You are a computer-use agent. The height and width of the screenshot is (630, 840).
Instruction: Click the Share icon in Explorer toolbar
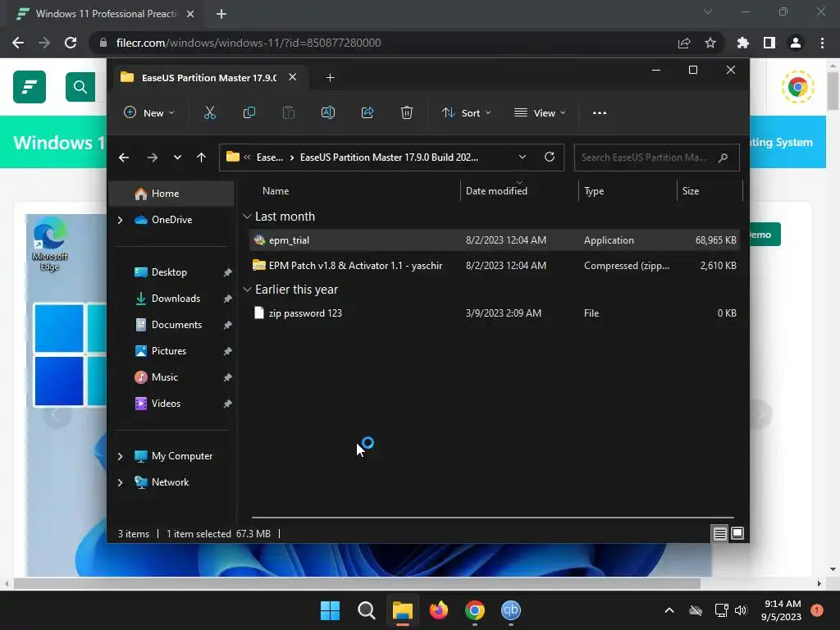tap(367, 112)
